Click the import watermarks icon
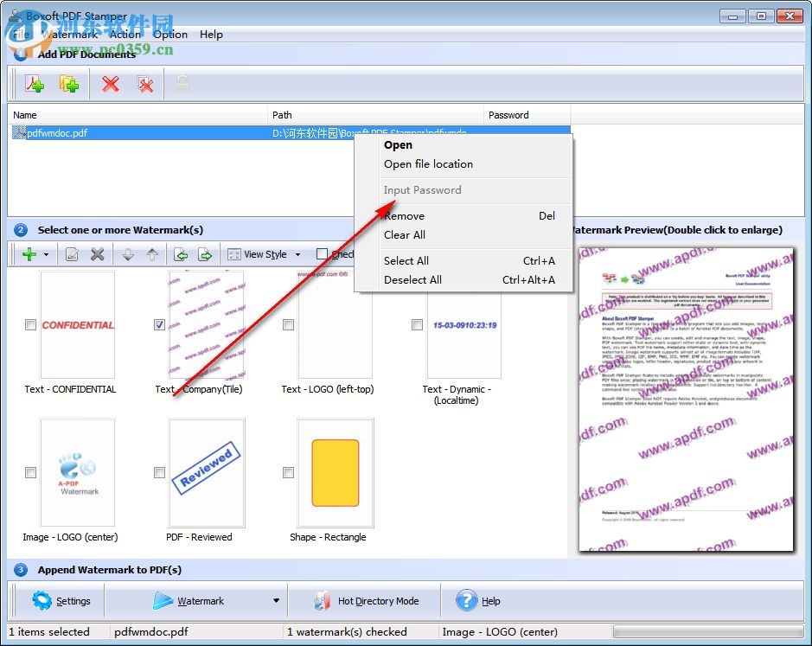Viewport: 812px width, 646px height. click(x=181, y=254)
